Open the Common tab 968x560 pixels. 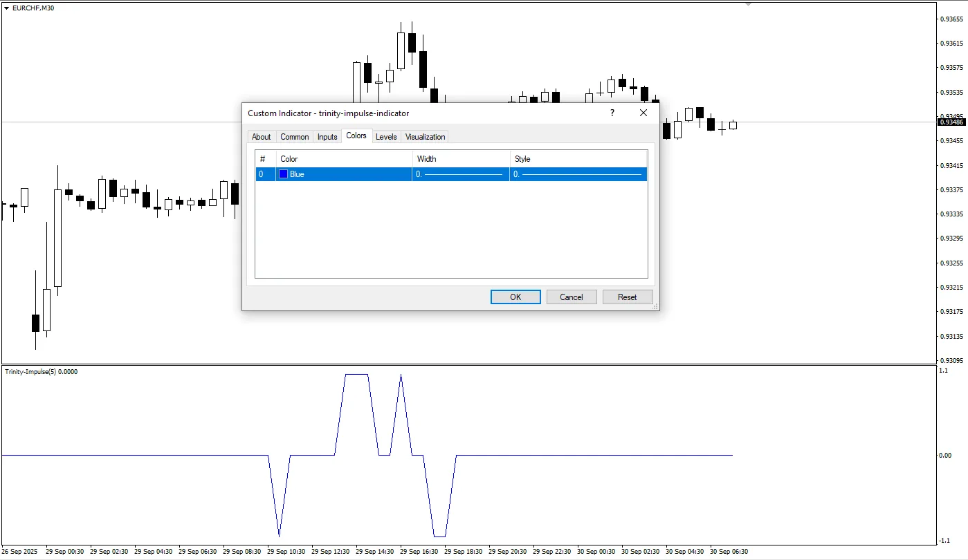(294, 137)
